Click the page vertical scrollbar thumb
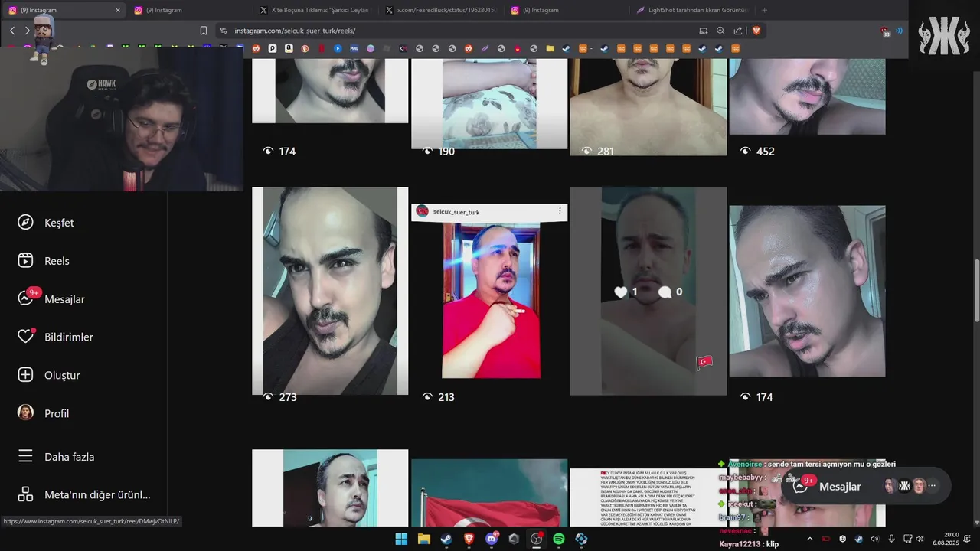 (x=975, y=291)
